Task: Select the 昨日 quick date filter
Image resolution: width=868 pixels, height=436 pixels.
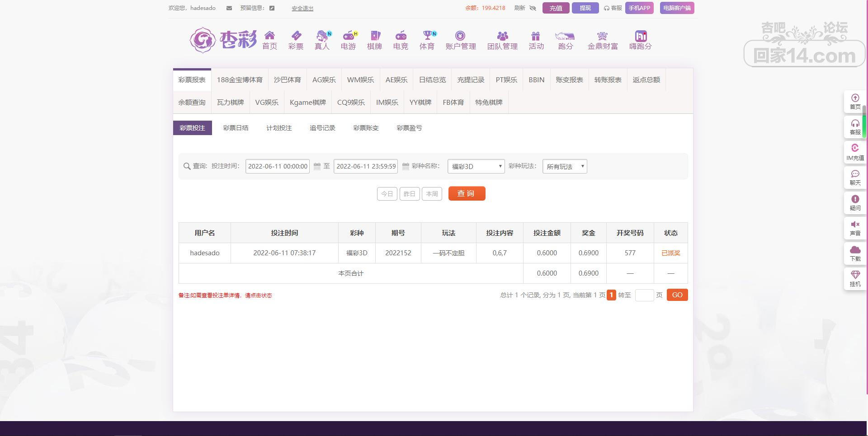Action: click(409, 194)
